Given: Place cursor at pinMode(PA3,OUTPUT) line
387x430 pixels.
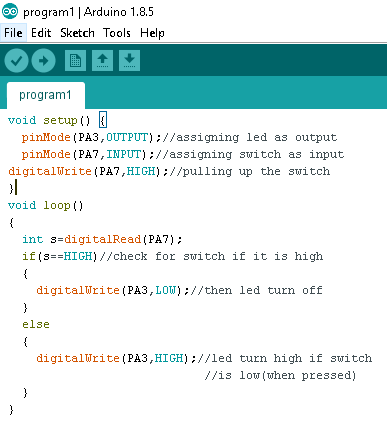Looking at the screenshot, I should pyautogui.click(x=179, y=137).
